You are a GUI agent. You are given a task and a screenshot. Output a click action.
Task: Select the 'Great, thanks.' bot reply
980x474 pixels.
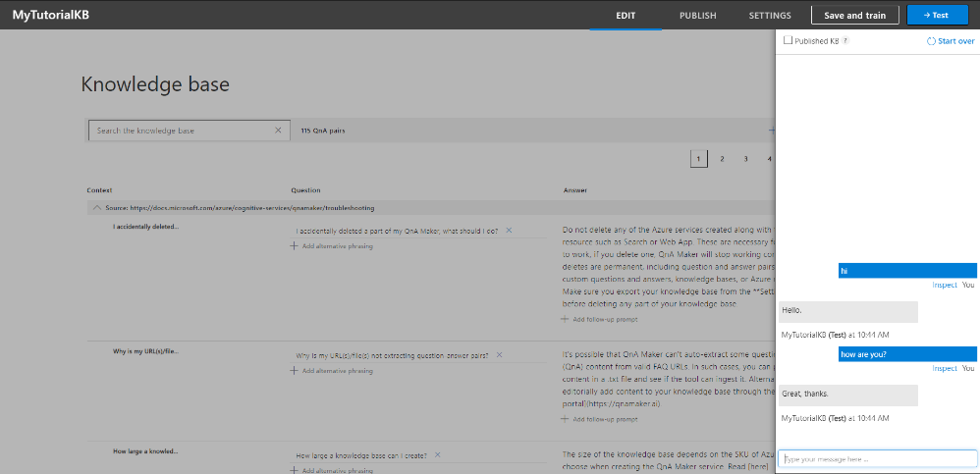point(848,395)
